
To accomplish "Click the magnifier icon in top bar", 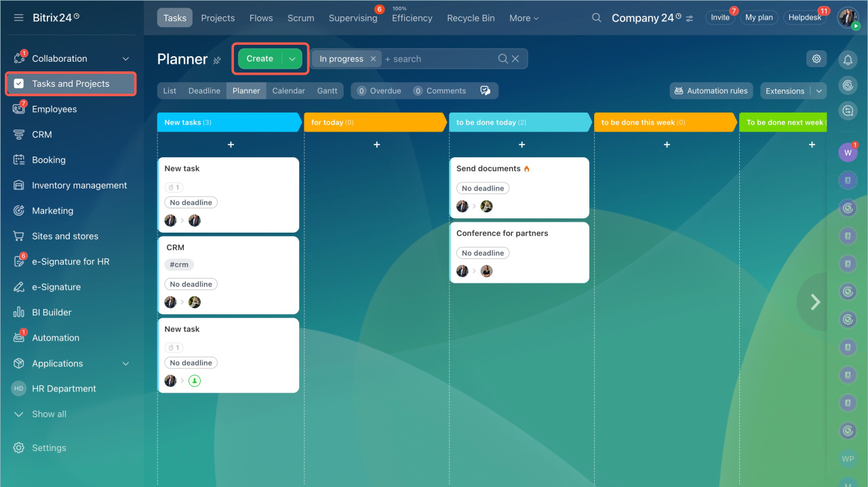I will point(597,18).
